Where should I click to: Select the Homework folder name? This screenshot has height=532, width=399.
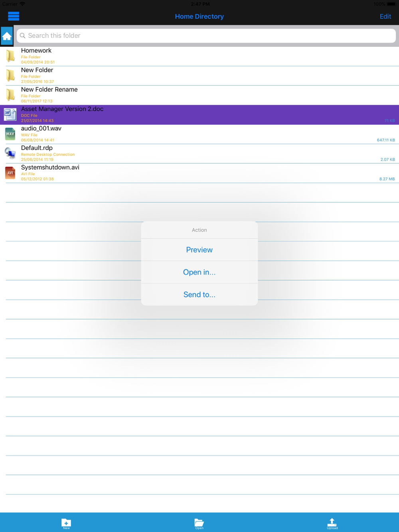(x=36, y=51)
